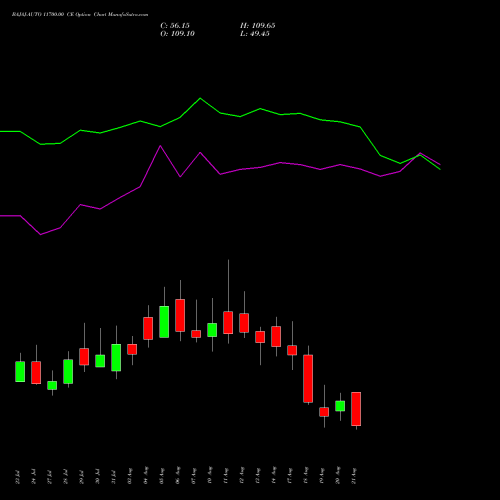Select the 18 Aug date label
This screenshot has width=500, height=500.
click(306, 476)
